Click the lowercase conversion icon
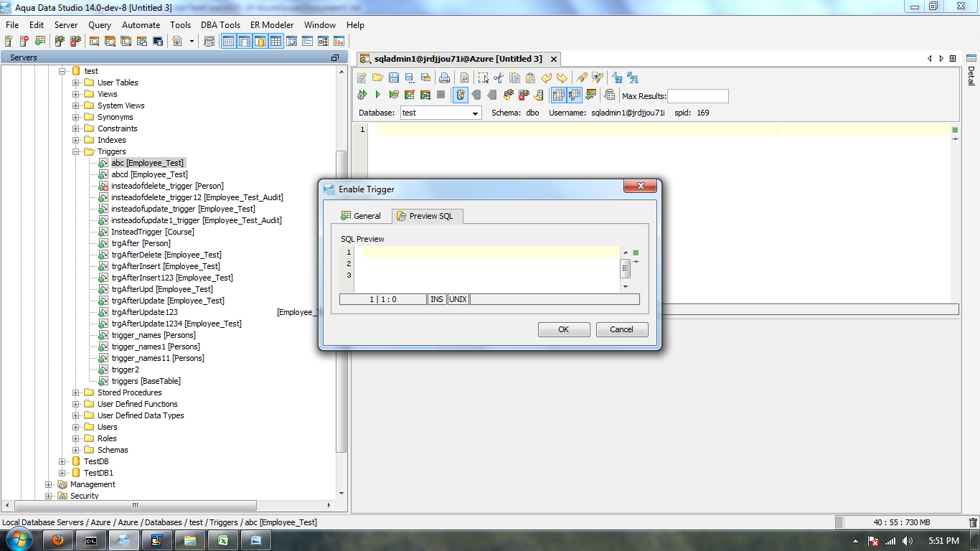This screenshot has width=980, height=551. click(617, 77)
